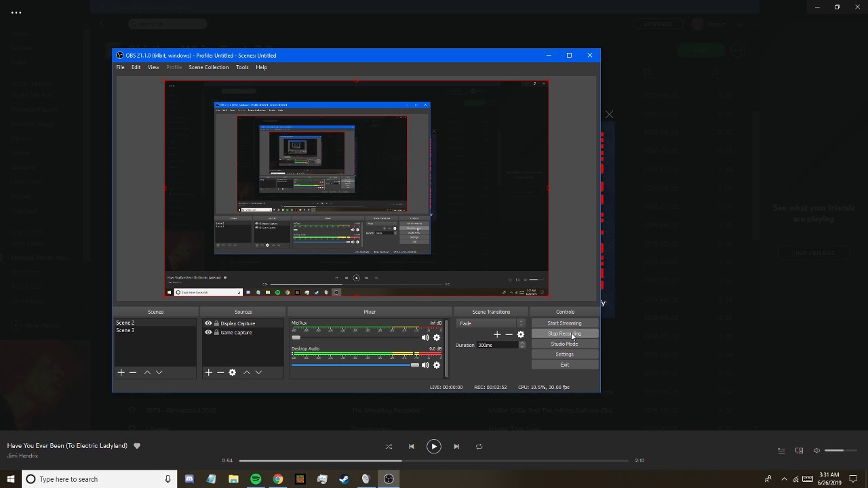Skip to the next track in Spotify
The image size is (868, 488).
456,447
